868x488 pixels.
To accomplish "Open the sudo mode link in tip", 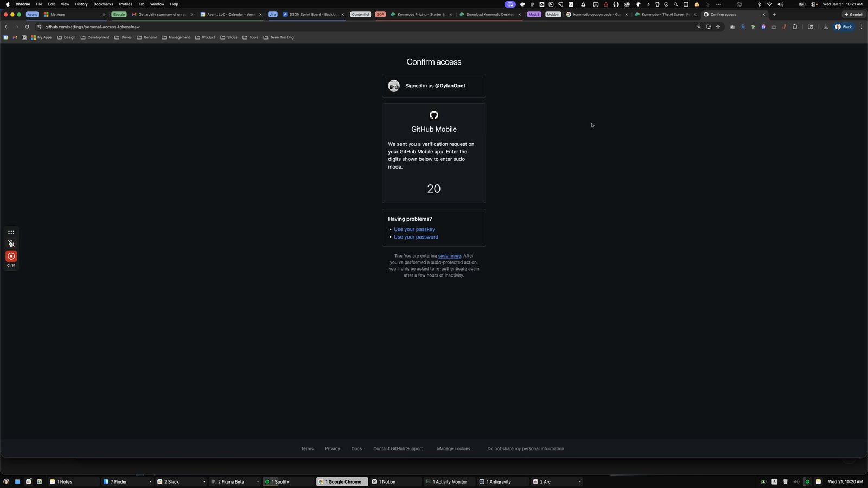I will coord(450,256).
